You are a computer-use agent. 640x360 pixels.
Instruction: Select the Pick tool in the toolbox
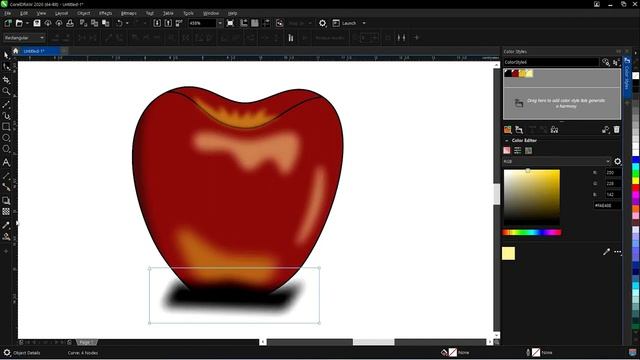point(6,55)
